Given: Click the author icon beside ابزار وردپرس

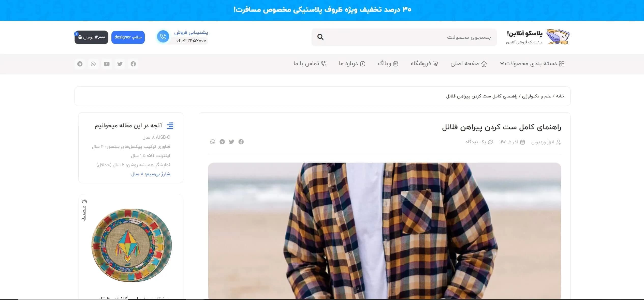Looking at the screenshot, I should (x=559, y=142).
